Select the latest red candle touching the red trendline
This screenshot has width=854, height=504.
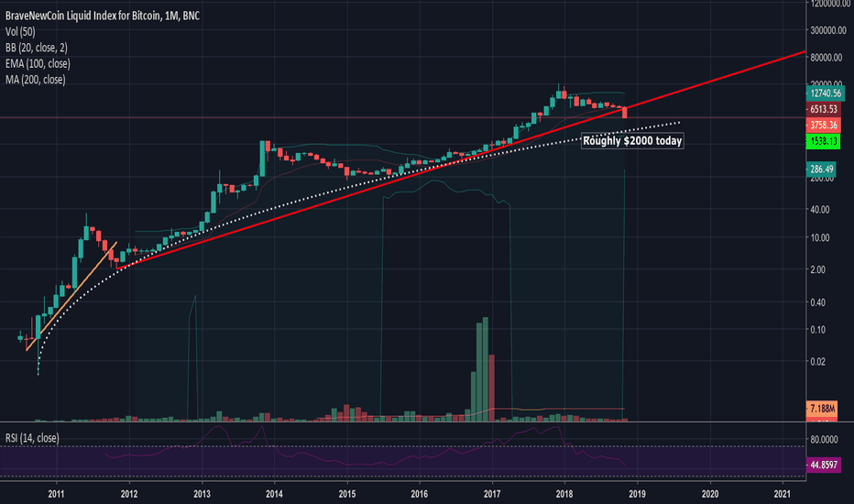pos(624,113)
